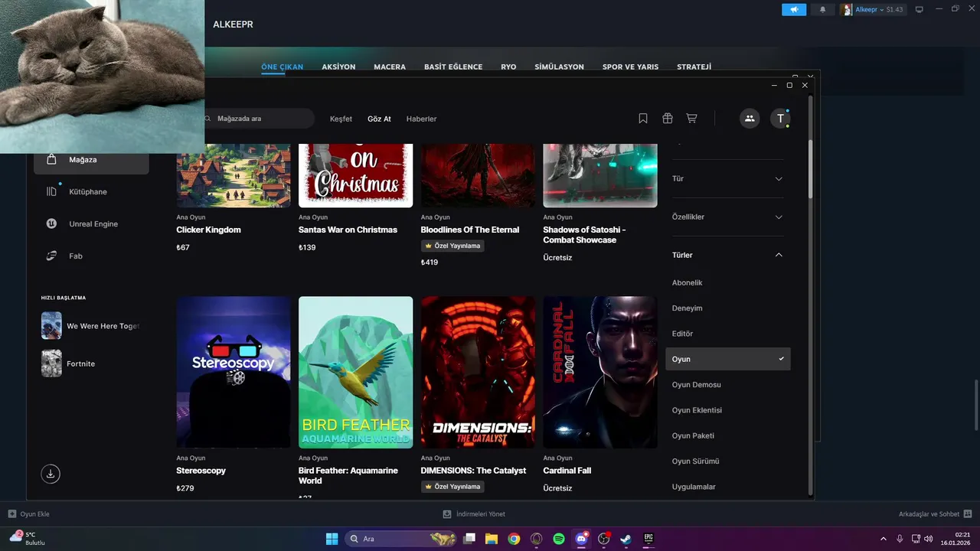
Task: Click the magnifier icon in Mağazada ara
Action: pyautogui.click(x=208, y=119)
